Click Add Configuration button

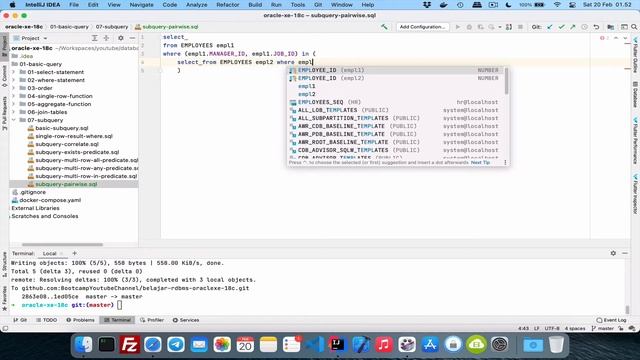(x=422, y=27)
